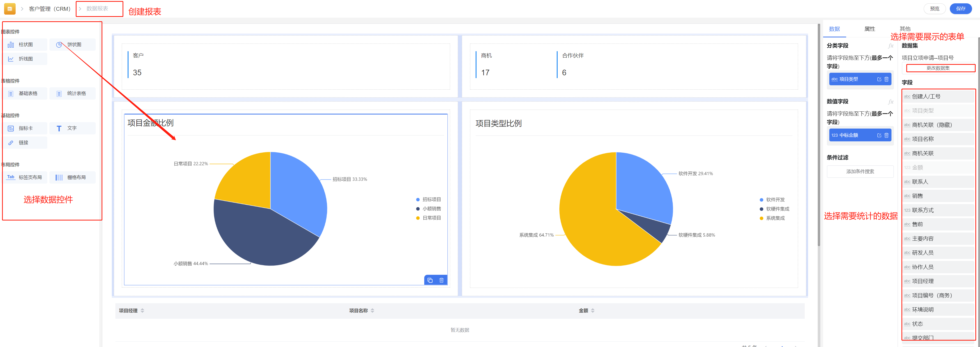
Task: Toggle 系统集成 legend entry
Action: (772, 218)
